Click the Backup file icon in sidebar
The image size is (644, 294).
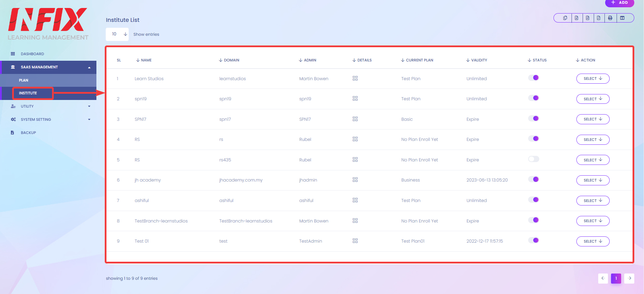point(12,133)
